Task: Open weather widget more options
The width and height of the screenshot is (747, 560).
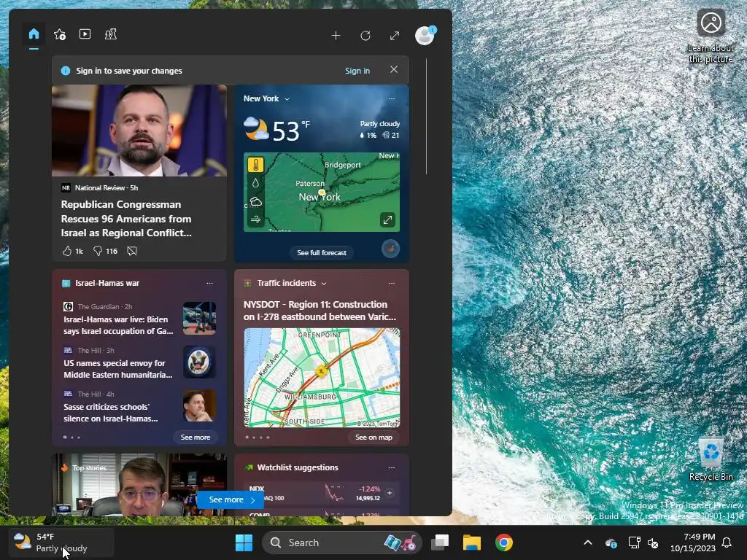Action: click(x=392, y=98)
